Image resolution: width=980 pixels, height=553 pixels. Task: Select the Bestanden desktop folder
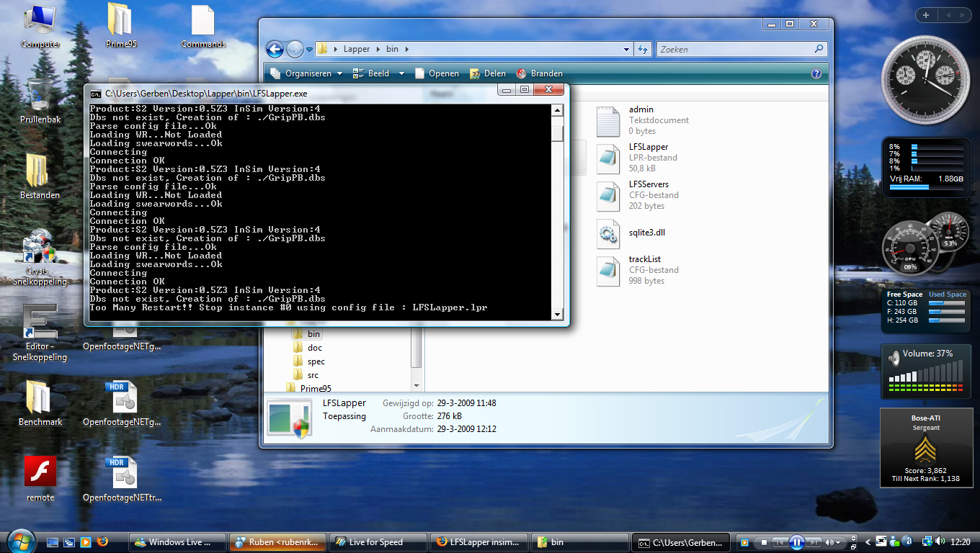[x=40, y=176]
